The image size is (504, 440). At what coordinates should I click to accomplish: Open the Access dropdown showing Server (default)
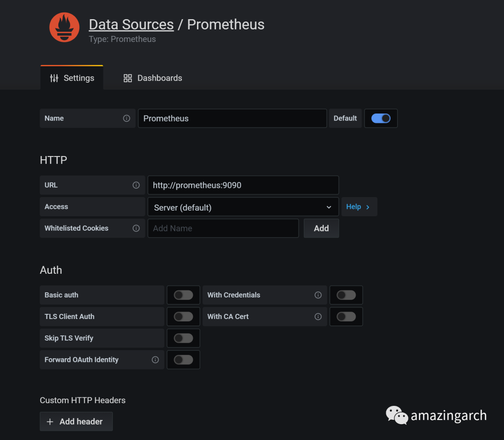pyautogui.click(x=243, y=207)
